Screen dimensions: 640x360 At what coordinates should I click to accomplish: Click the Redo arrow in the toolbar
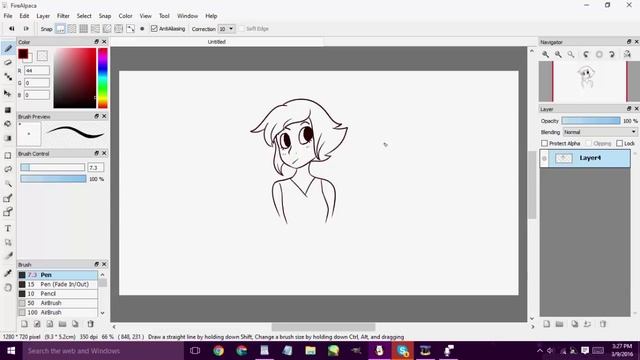(x=26, y=29)
